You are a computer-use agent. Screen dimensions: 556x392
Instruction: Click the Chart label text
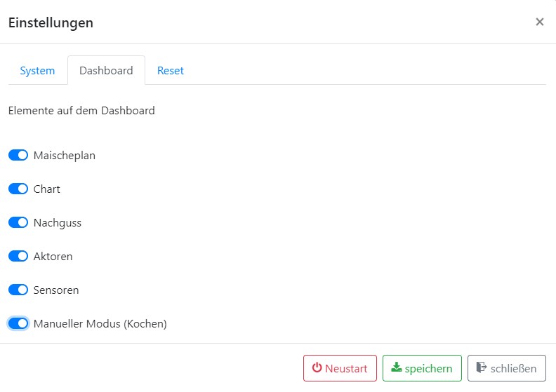click(47, 189)
